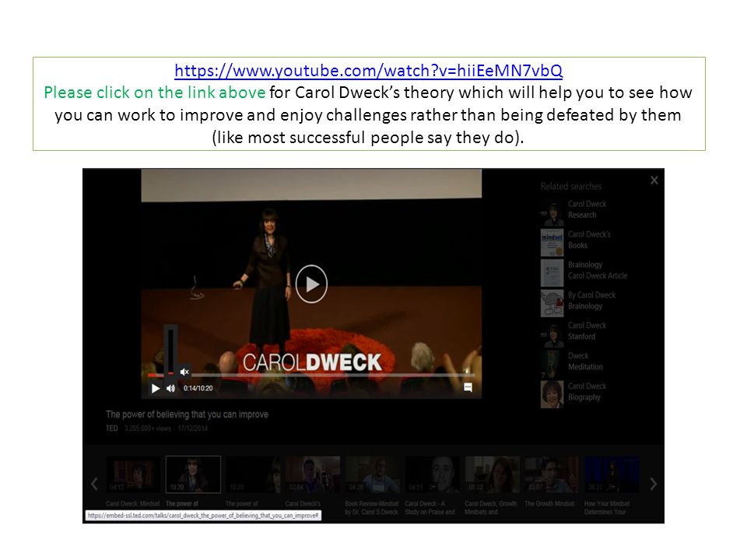
Task: Select the 02:04 Carol Dweck's video thumbnail
Action: point(313,474)
